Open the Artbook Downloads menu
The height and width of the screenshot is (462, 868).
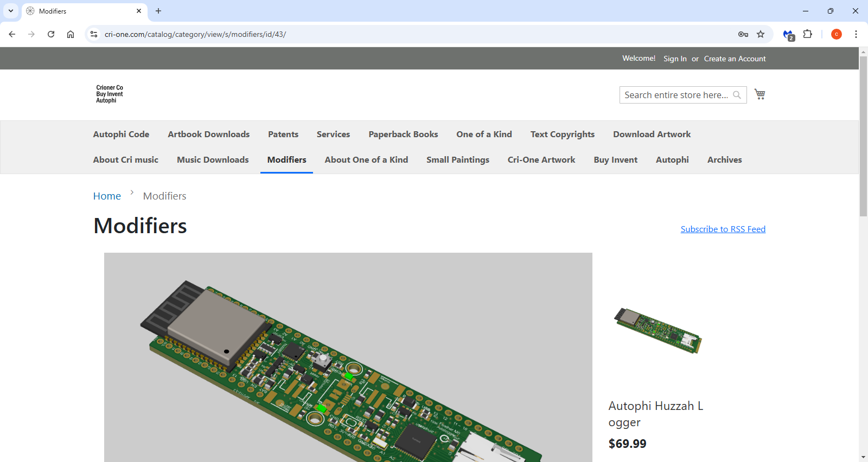coord(209,134)
